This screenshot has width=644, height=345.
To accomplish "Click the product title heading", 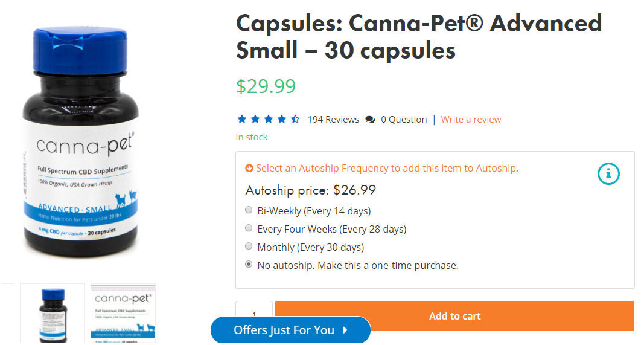I will (418, 36).
